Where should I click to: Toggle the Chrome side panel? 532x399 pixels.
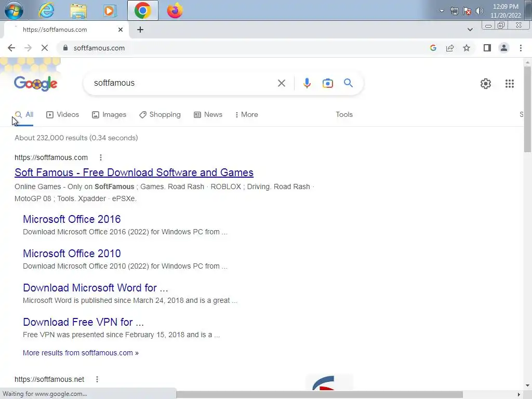pyautogui.click(x=487, y=48)
